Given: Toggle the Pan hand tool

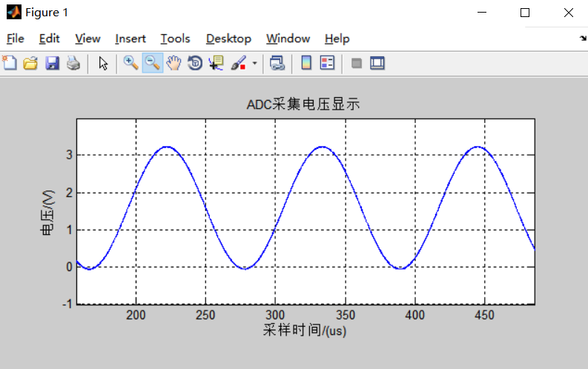Looking at the screenshot, I should [174, 64].
